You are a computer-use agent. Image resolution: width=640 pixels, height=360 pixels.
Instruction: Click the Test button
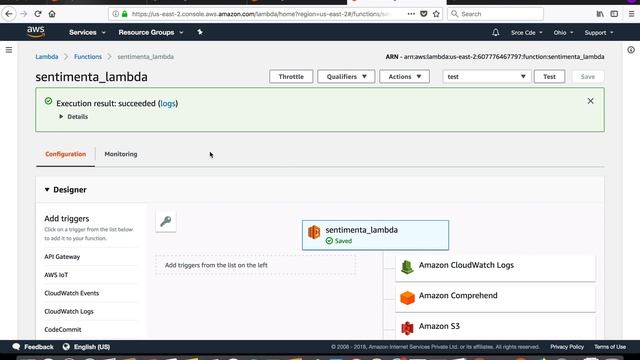549,76
